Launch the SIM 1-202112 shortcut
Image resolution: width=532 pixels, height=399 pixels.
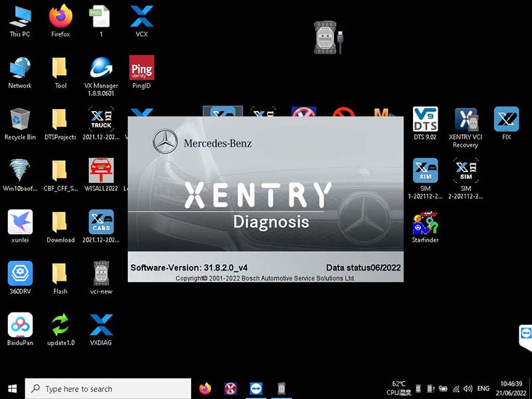point(425,178)
